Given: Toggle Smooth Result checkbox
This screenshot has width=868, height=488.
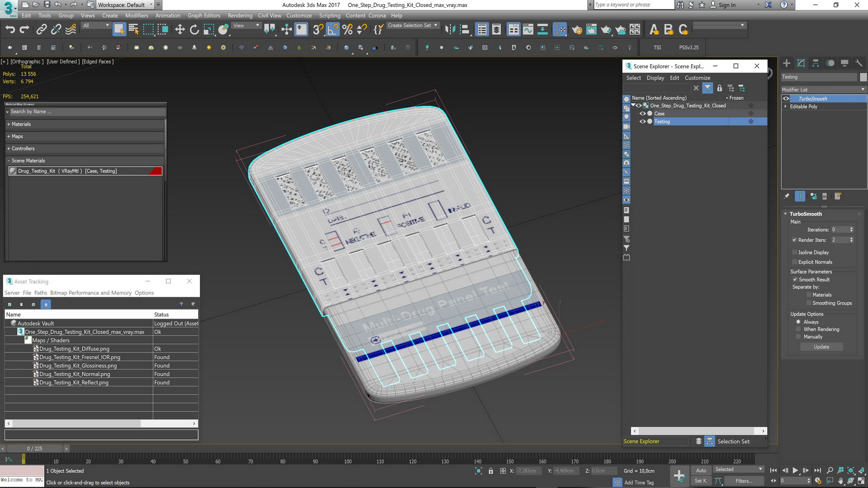Looking at the screenshot, I should click(x=795, y=280).
